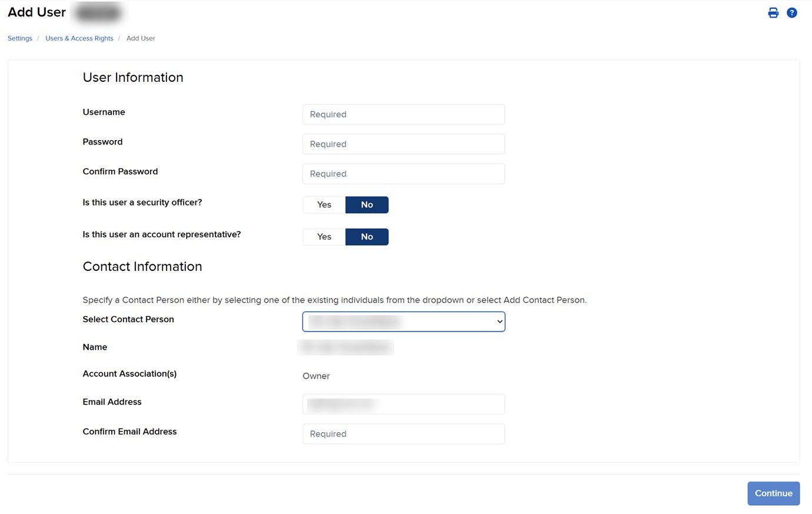Click the Add User page title
The width and height of the screenshot is (812, 514).
coord(36,12)
